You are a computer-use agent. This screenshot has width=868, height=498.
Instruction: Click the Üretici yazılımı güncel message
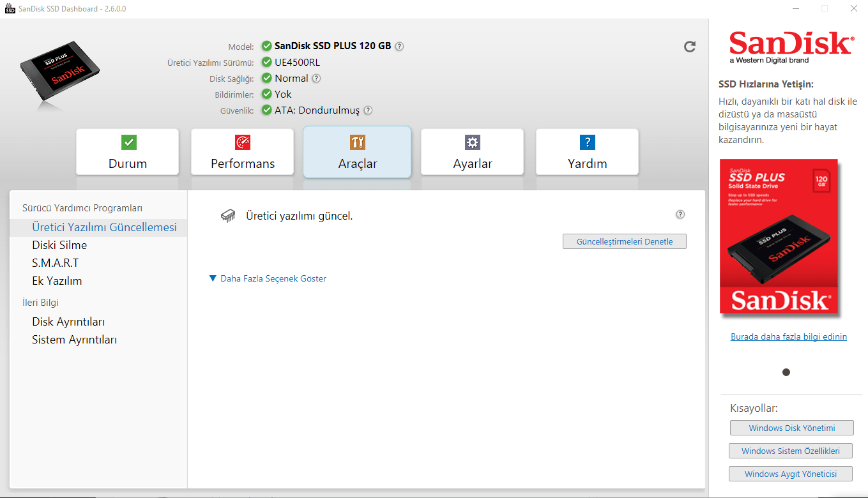300,216
